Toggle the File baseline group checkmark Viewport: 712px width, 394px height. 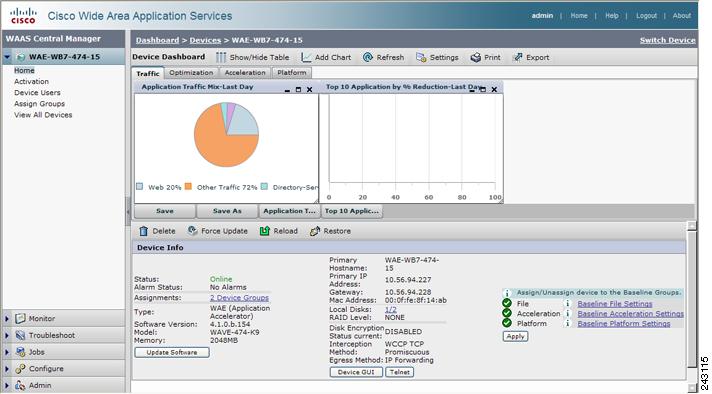(507, 304)
